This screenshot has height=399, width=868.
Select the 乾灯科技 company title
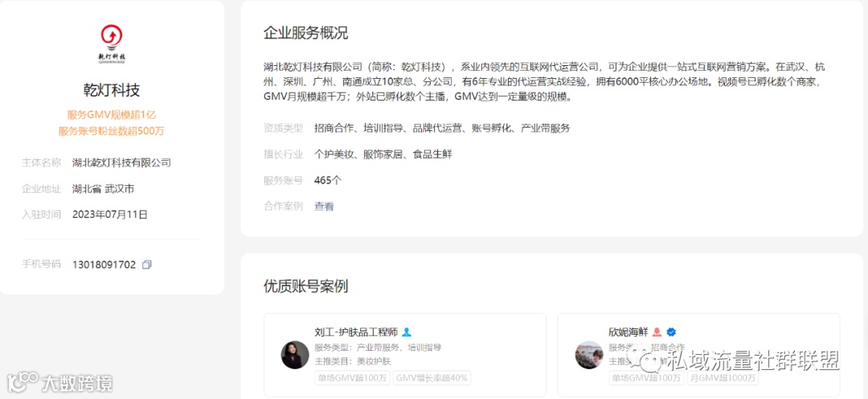112,90
